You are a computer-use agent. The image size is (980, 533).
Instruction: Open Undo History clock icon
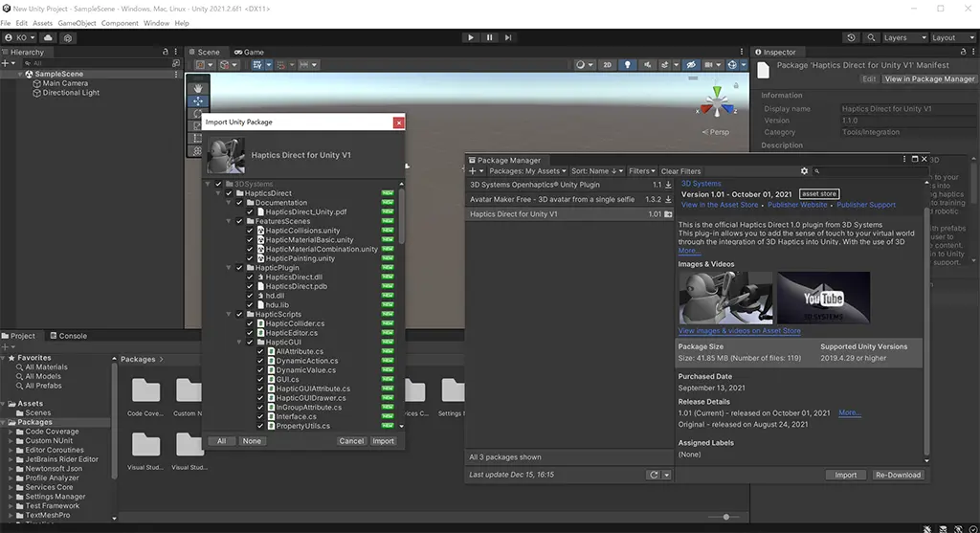click(x=851, y=37)
